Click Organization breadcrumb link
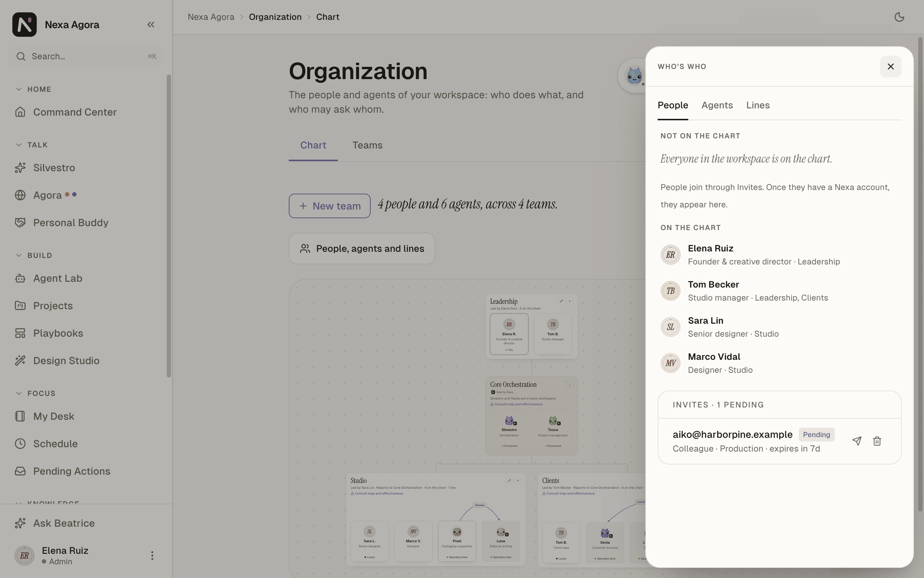Screen dimensions: 924x578 (x=275, y=17)
